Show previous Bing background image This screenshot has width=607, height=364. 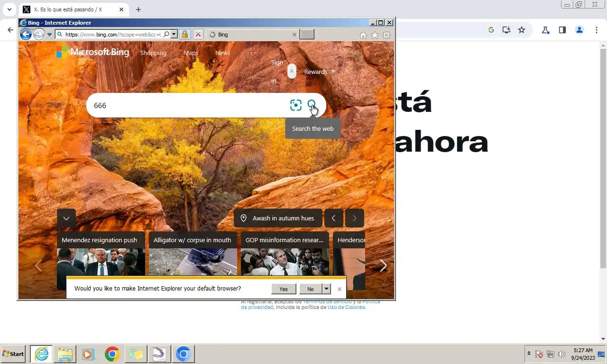[333, 218]
